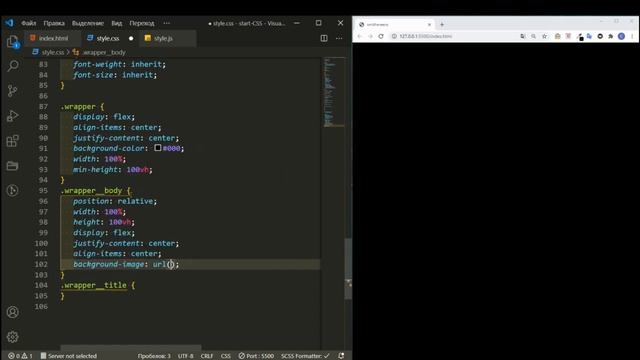Click SCSS Formatter status item
Image resolution: width=640 pixels, height=360 pixels.
click(x=305, y=356)
